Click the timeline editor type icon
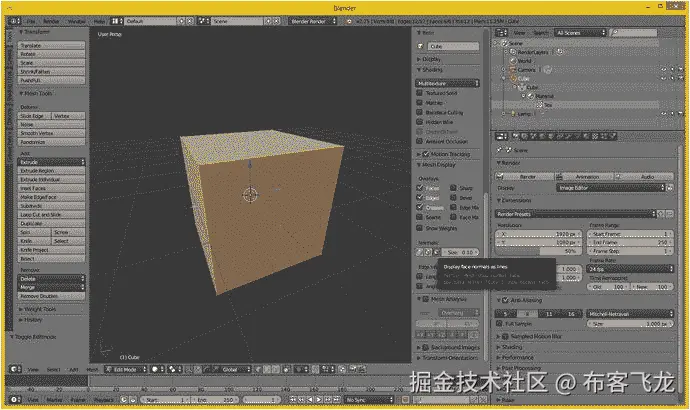The height and width of the screenshot is (410, 690). [15, 399]
